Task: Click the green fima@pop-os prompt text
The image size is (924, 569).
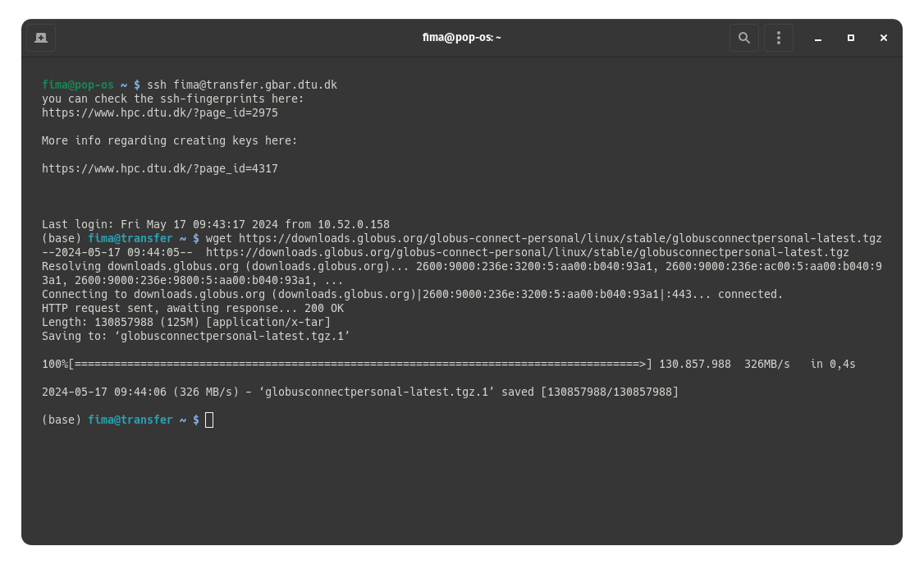Action: pyautogui.click(x=78, y=85)
